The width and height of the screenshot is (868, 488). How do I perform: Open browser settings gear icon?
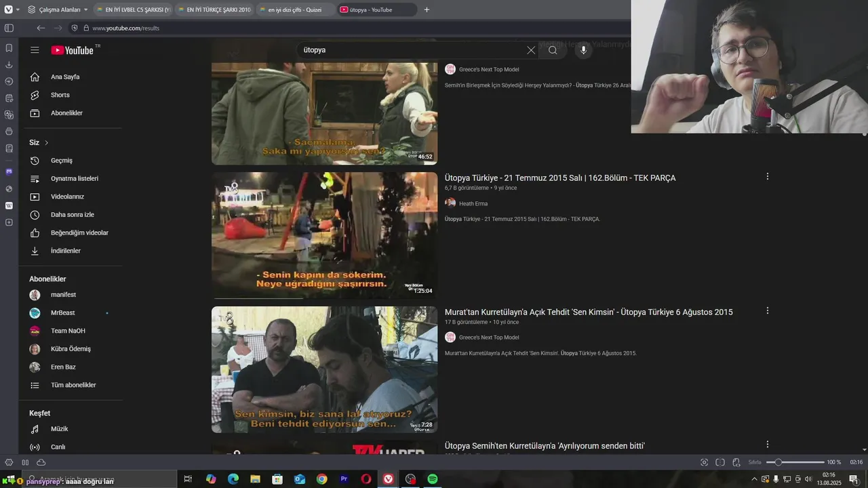coord(9,462)
